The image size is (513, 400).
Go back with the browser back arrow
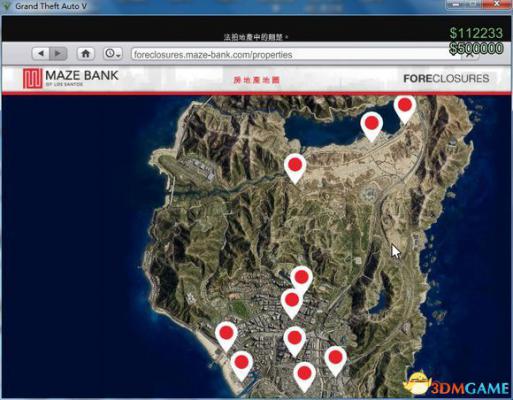coord(41,53)
